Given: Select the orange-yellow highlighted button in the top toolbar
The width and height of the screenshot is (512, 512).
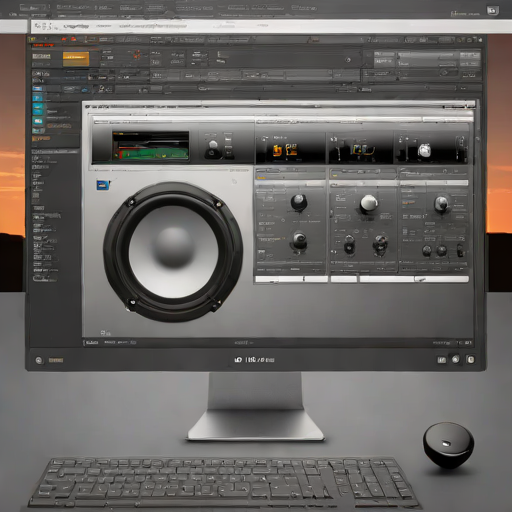Looking at the screenshot, I should coord(76,59).
